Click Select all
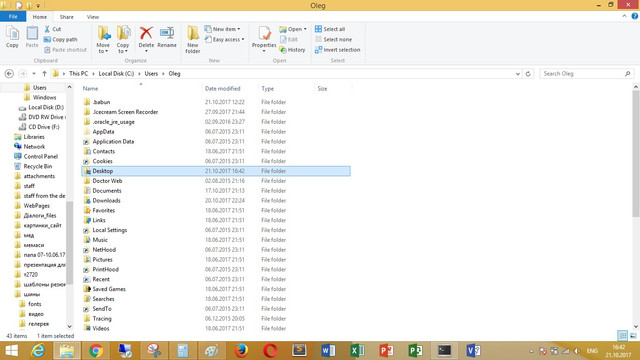640x360 pixels. [x=330, y=29]
